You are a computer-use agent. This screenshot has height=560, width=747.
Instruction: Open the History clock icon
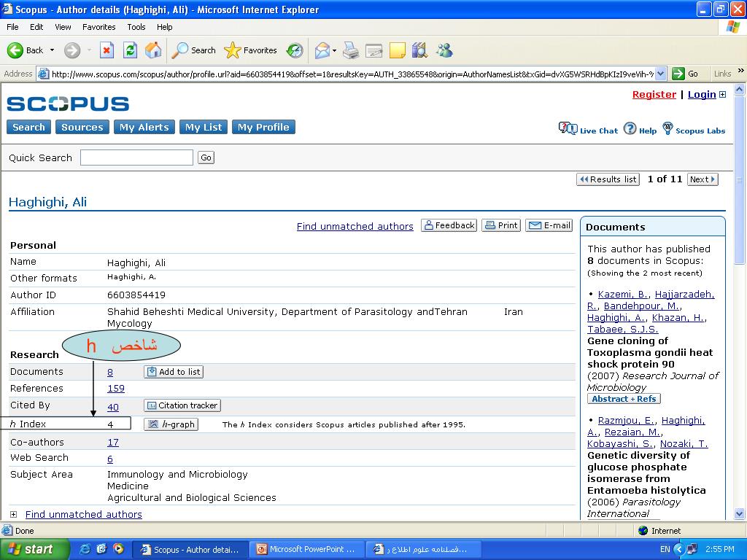(x=295, y=50)
